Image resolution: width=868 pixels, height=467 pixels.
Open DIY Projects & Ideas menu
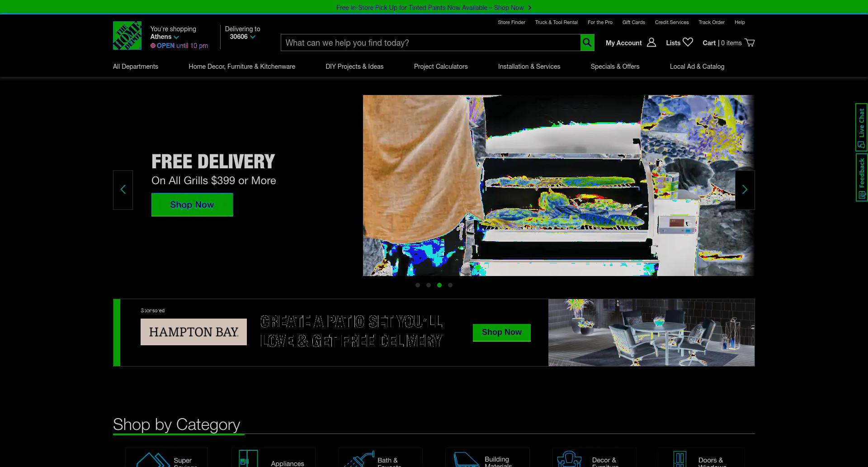[354, 67]
